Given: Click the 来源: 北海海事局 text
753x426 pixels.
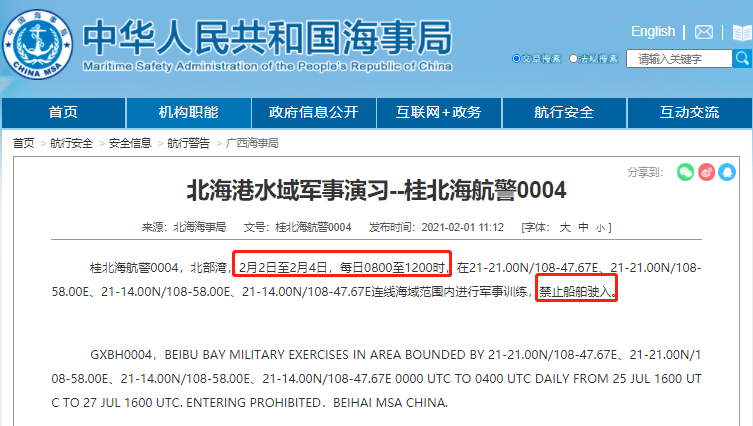Looking at the screenshot, I should click(x=183, y=227).
